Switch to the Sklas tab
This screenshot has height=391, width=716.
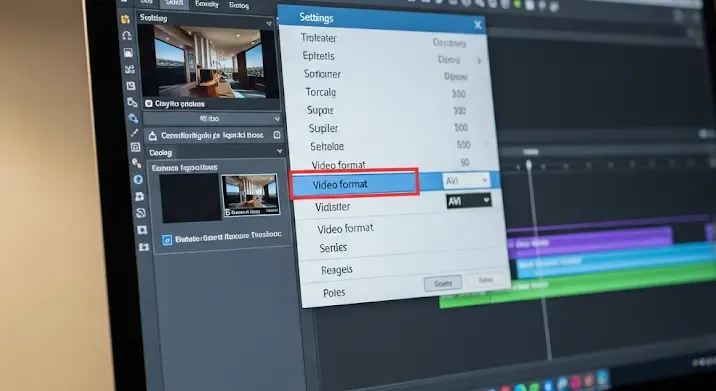pos(174,3)
